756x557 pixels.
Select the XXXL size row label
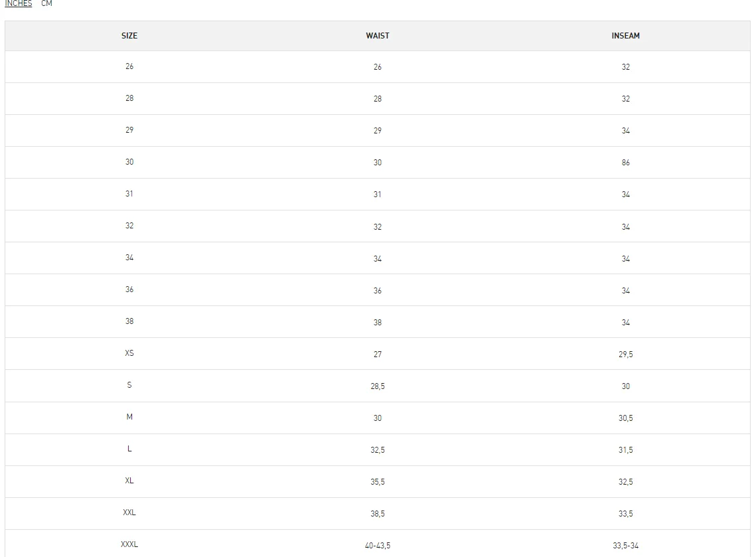pyautogui.click(x=129, y=544)
